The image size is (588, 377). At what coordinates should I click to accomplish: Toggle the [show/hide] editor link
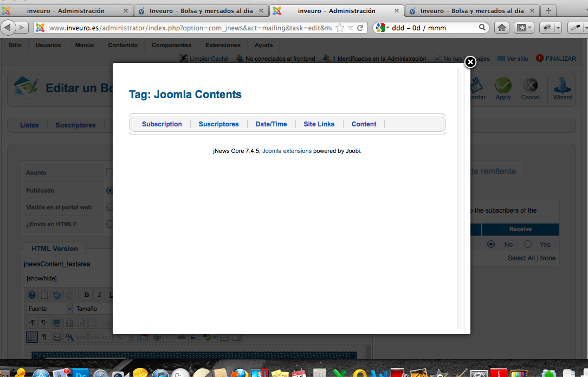coord(42,278)
